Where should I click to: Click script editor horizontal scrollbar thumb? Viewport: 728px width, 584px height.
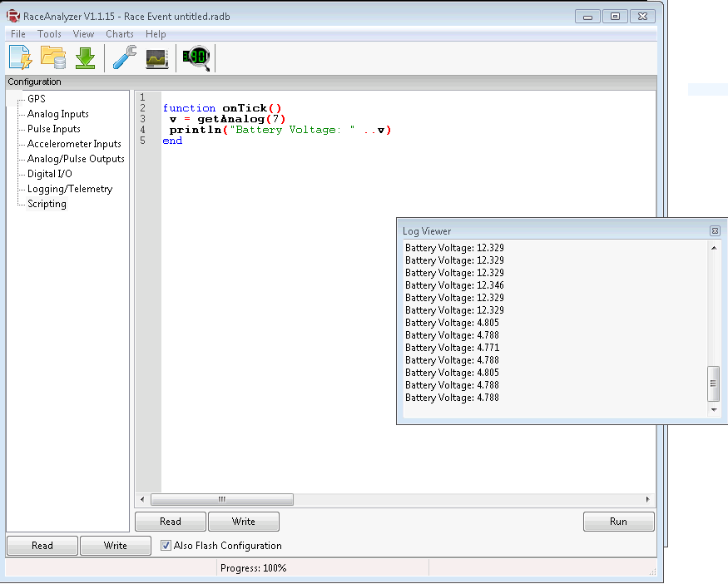coord(222,499)
